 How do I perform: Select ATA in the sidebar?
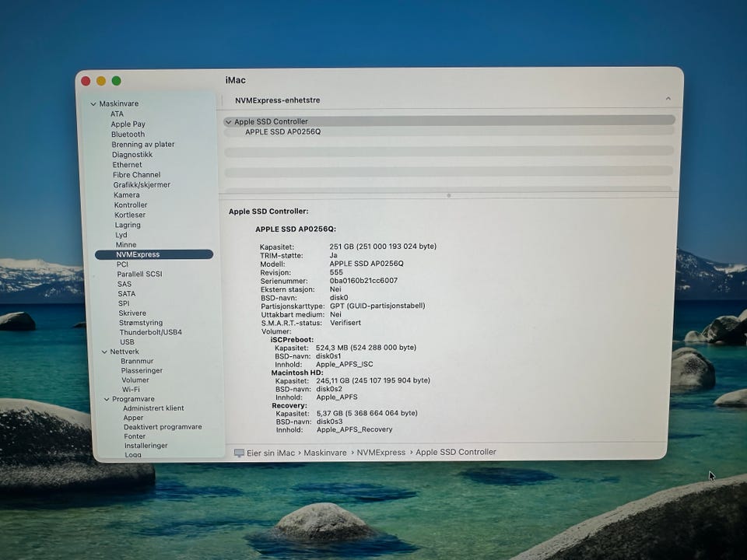point(117,114)
